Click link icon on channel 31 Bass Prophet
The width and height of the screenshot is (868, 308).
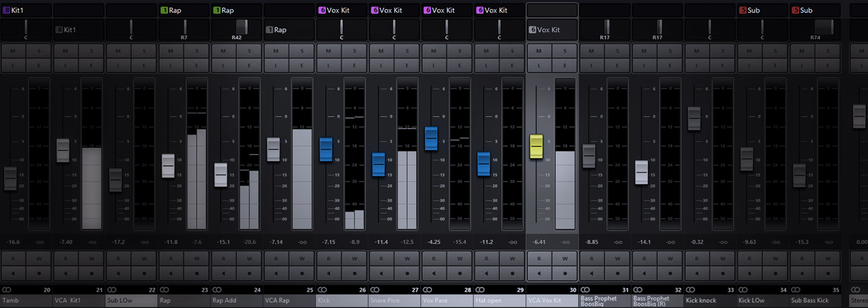point(585,289)
